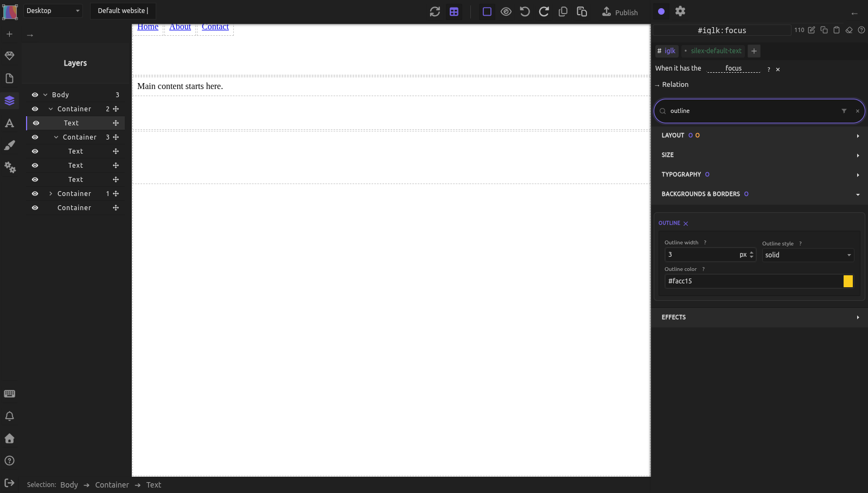The height and width of the screenshot is (493, 868).
Task: Toggle preview eye icon in top toolbar
Action: tap(506, 11)
